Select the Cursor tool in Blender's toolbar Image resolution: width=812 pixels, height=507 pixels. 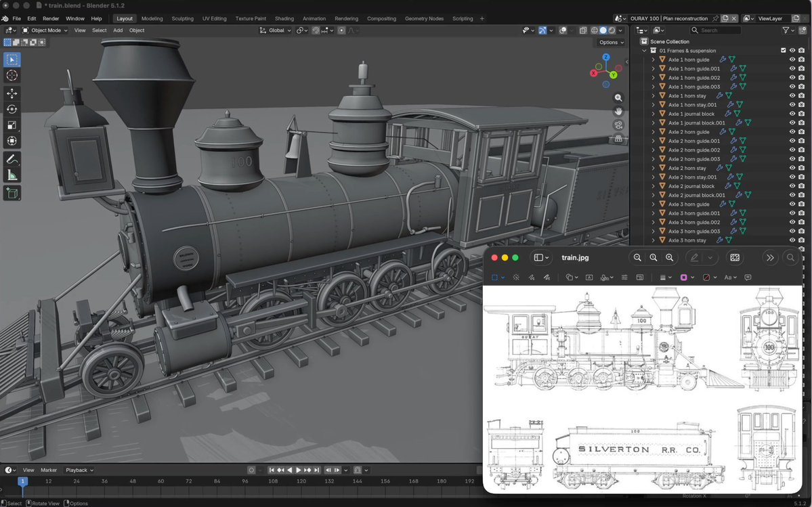pyautogui.click(x=12, y=76)
